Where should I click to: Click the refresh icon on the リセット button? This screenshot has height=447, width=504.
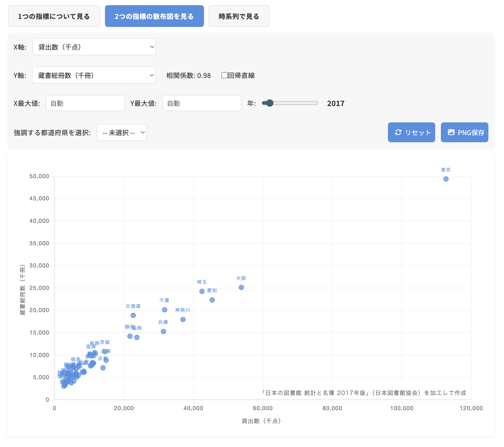398,132
